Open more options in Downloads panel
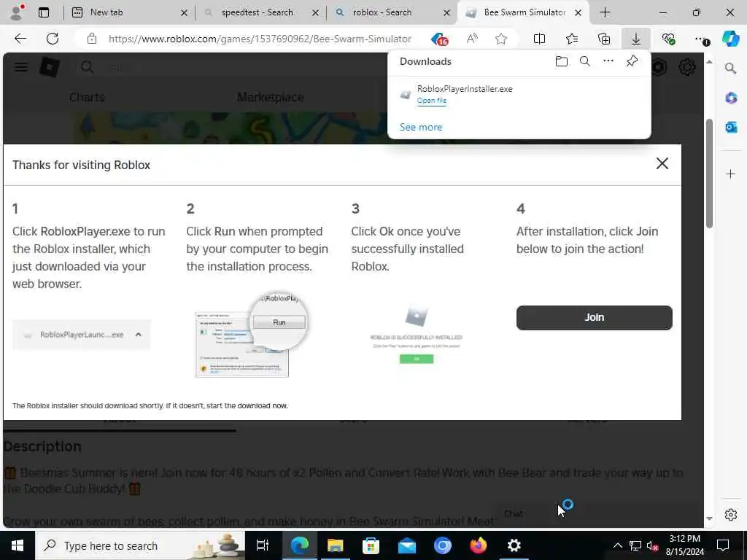 click(x=608, y=61)
